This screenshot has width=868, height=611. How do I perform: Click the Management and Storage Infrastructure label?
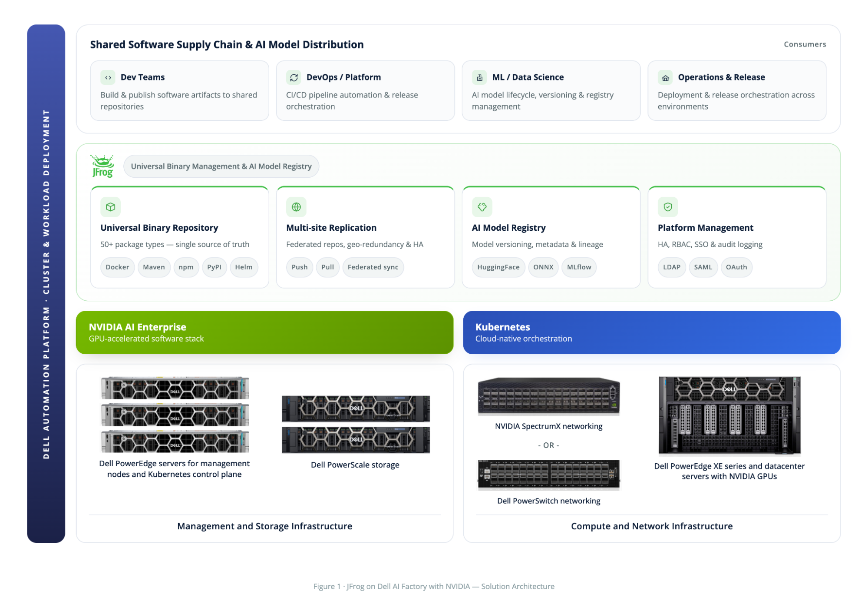[264, 526]
